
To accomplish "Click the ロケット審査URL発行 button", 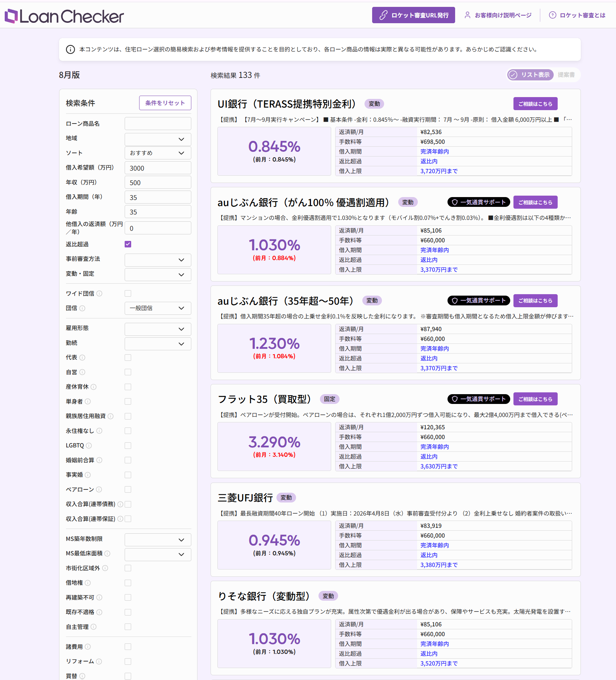I will point(413,15).
